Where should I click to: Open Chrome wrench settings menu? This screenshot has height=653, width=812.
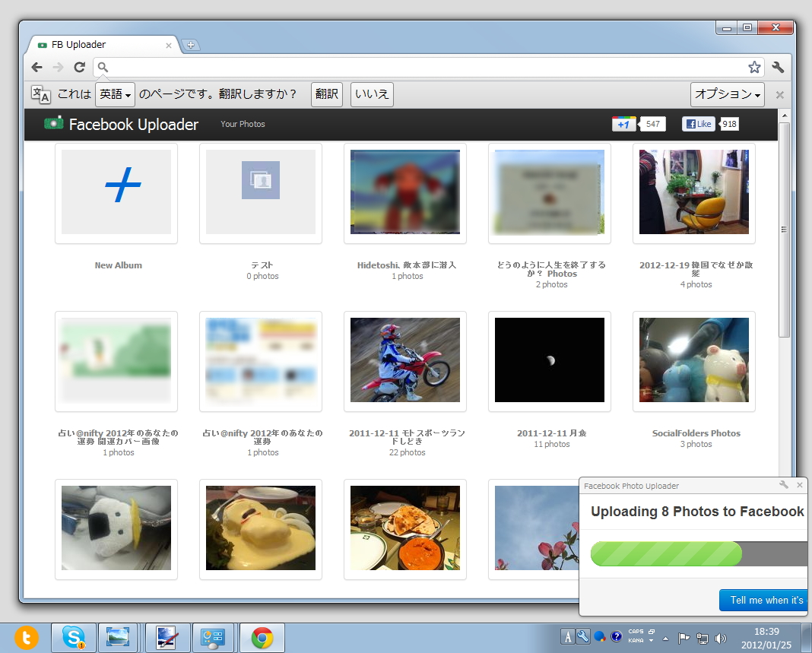click(778, 68)
